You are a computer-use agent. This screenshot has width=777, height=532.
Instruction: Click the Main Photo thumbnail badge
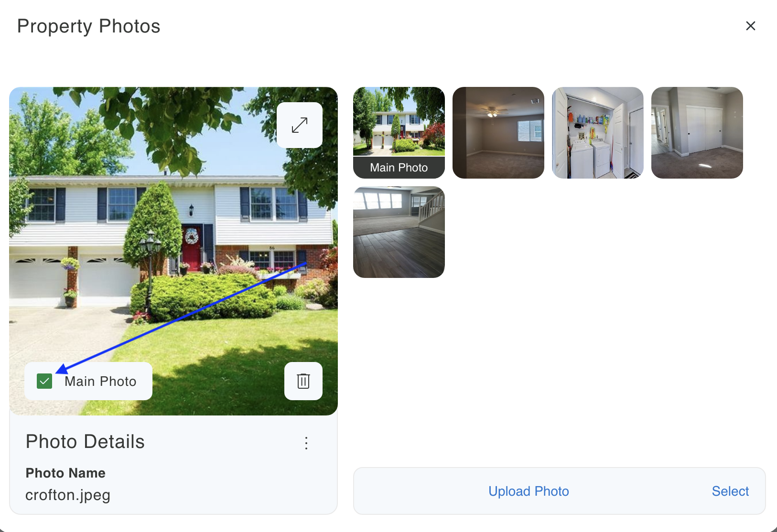point(399,168)
